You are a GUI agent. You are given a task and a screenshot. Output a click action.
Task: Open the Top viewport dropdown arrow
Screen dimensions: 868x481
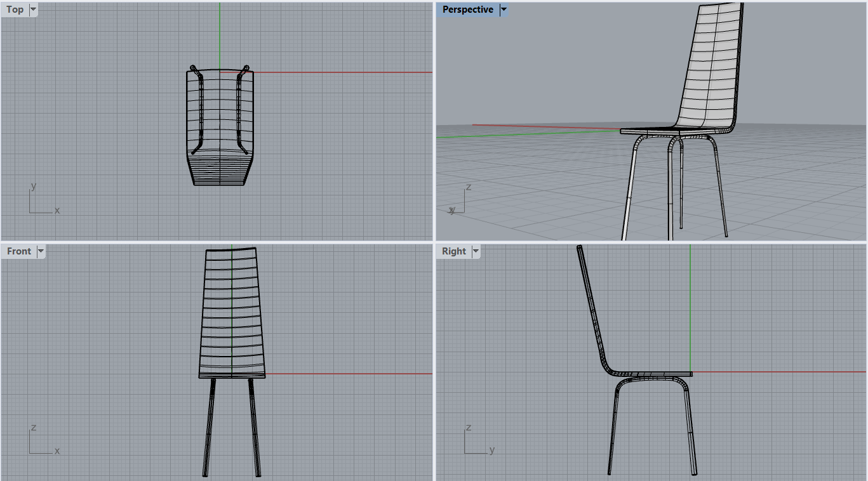tap(33, 10)
